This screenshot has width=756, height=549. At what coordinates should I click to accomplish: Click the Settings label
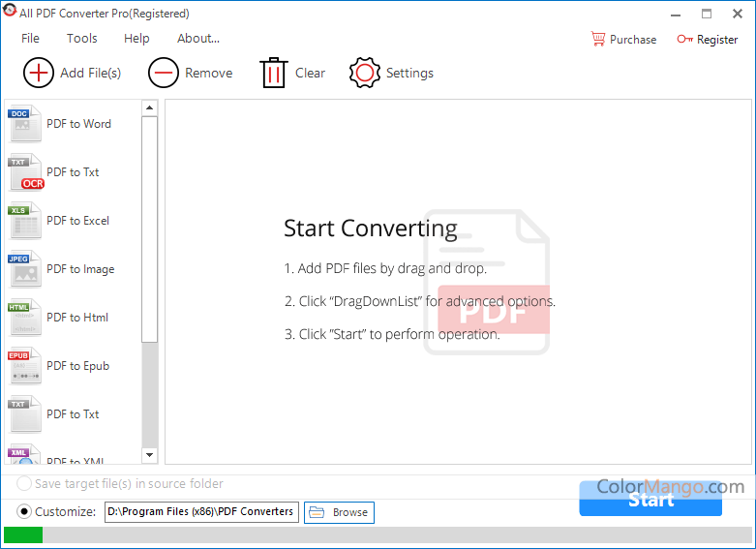tap(409, 73)
